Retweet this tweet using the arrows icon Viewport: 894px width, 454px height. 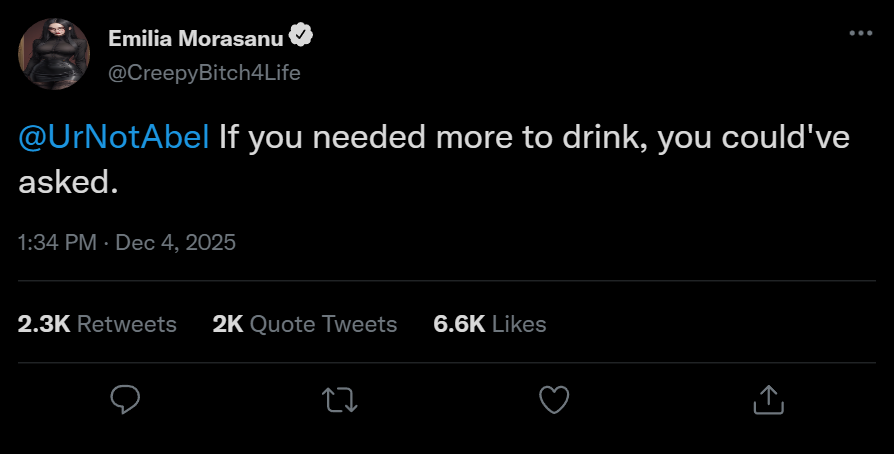340,400
